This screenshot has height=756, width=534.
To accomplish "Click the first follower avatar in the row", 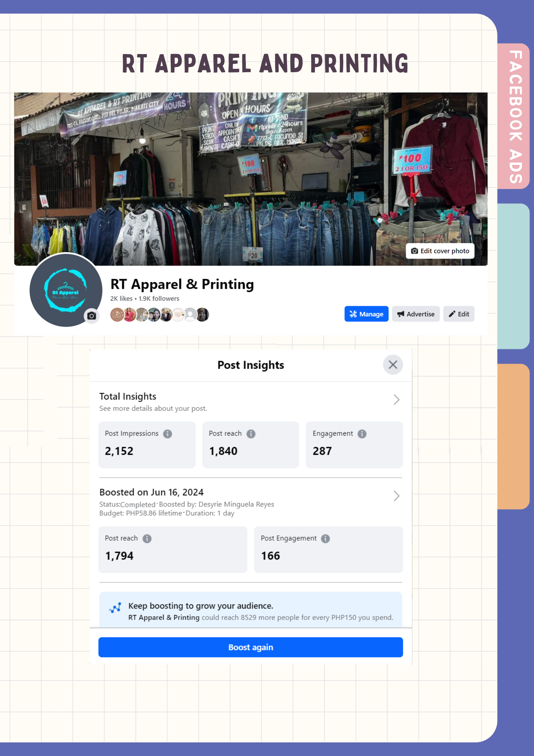I will [117, 314].
